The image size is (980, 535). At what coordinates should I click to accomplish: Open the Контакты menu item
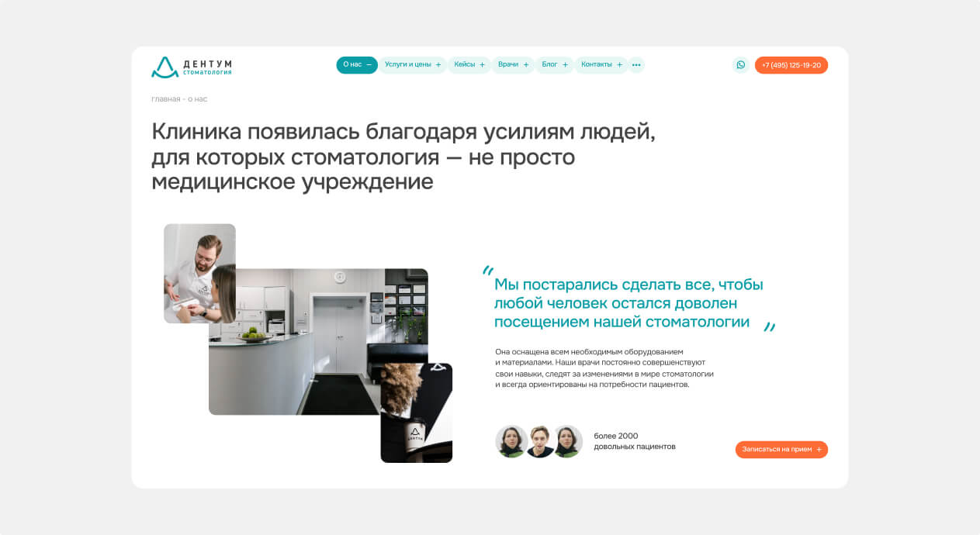click(596, 65)
